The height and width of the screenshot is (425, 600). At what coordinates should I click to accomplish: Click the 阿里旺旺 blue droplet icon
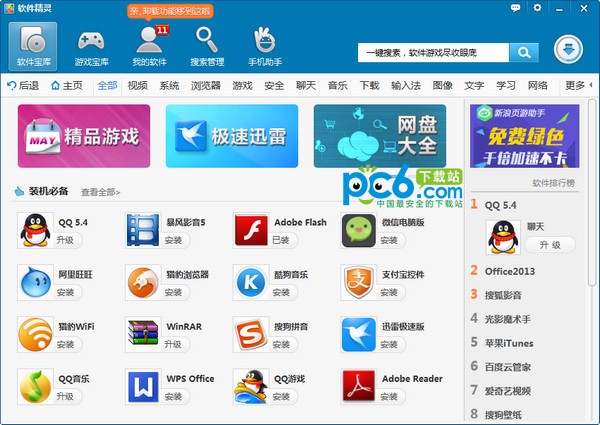pos(35,282)
